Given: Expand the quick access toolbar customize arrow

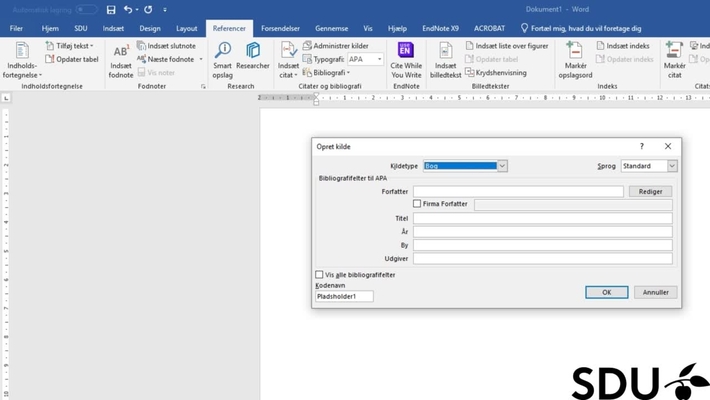Looking at the screenshot, I should click(x=165, y=10).
